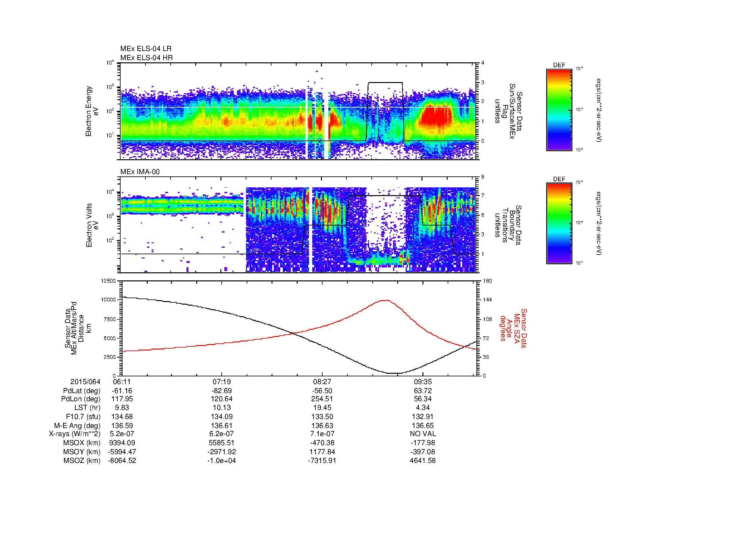Click the time tick label '07:19'
The height and width of the screenshot is (534, 756).
click(222, 382)
